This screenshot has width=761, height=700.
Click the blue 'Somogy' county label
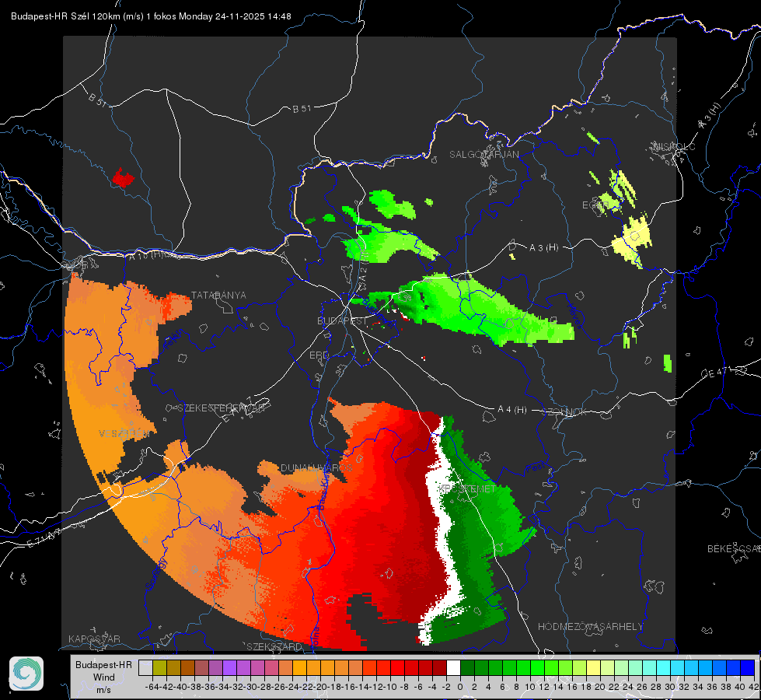click(155, 575)
